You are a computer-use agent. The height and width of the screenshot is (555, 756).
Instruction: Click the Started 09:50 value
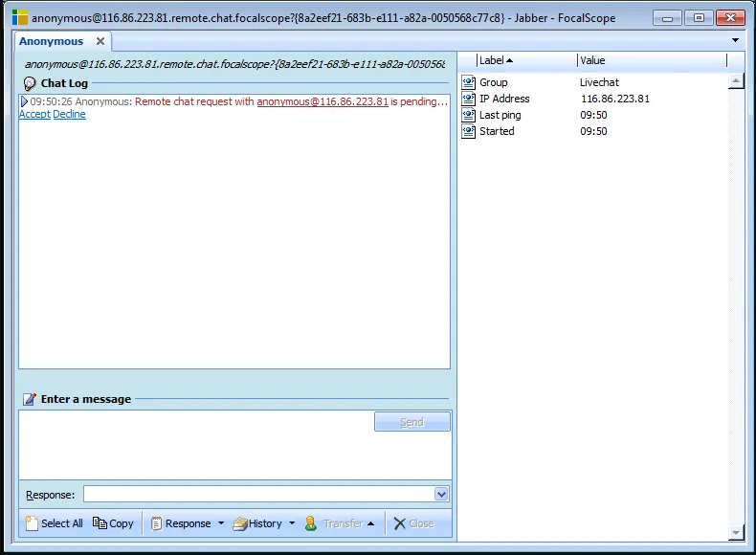593,131
